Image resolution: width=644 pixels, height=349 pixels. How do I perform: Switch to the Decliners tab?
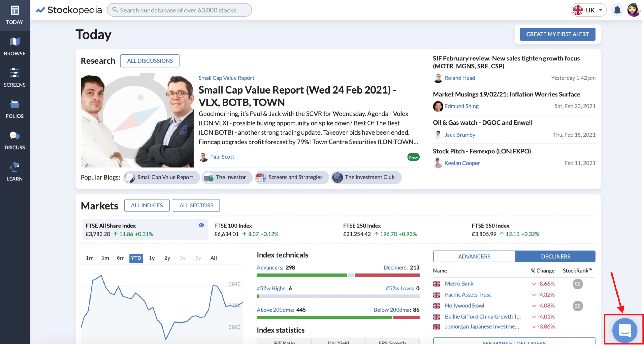click(x=555, y=257)
